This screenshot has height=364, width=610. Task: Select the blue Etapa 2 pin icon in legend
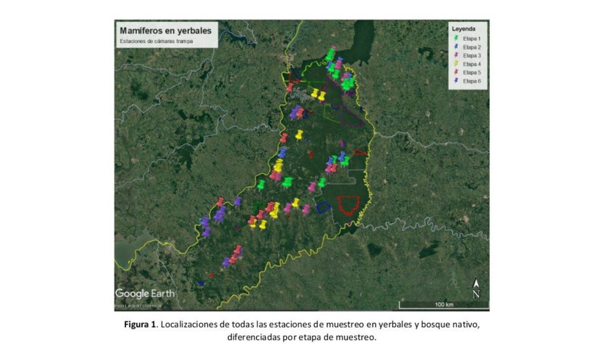click(x=456, y=46)
